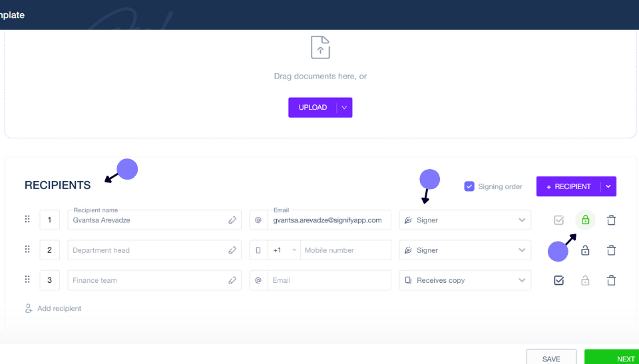Click the 'Drag documents here, or' text
This screenshot has height=364, width=639.
tap(320, 77)
